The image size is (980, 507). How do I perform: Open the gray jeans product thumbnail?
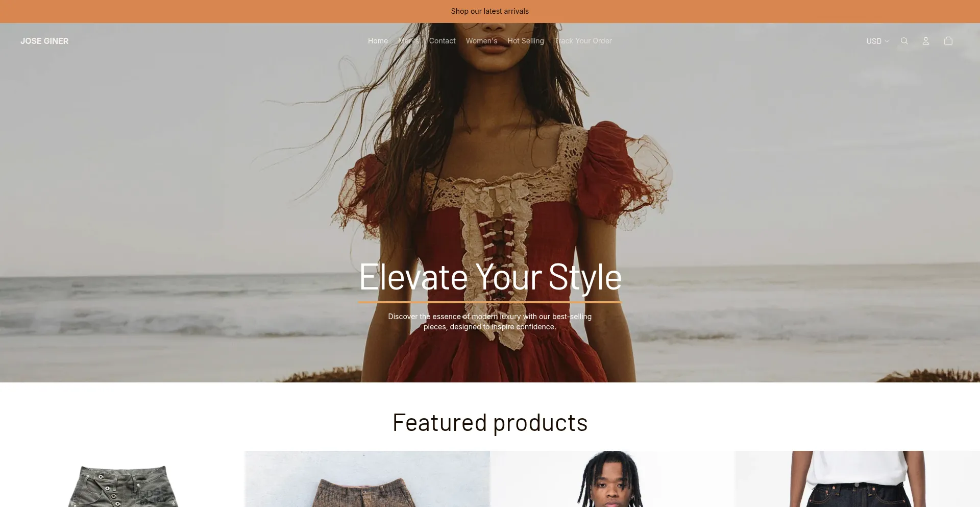coord(122,479)
